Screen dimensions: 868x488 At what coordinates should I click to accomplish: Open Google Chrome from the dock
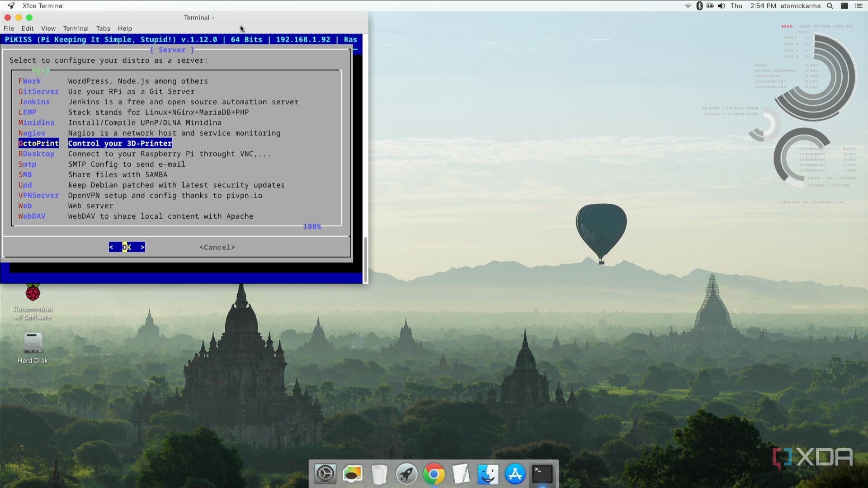click(434, 474)
